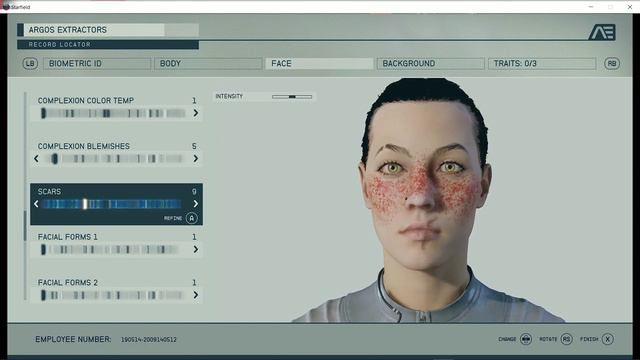Decrease Complexion Blemishes with left arrow
Screen dimensions: 640x360
[x=36, y=158]
